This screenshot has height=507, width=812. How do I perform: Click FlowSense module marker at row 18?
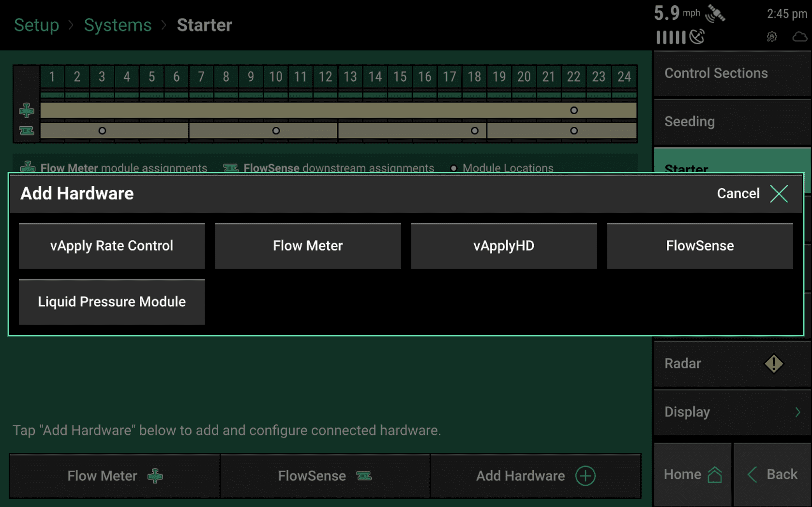475,131
